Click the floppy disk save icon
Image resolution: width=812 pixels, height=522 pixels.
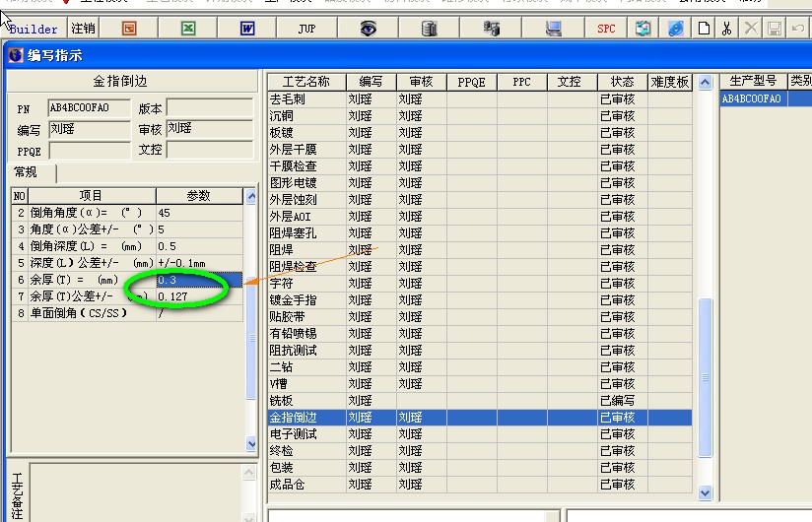click(x=775, y=29)
